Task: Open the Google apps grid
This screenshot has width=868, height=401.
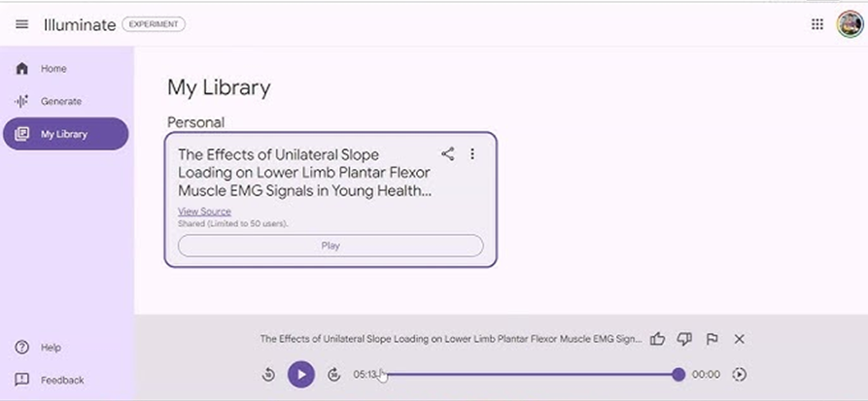Action: point(817,24)
